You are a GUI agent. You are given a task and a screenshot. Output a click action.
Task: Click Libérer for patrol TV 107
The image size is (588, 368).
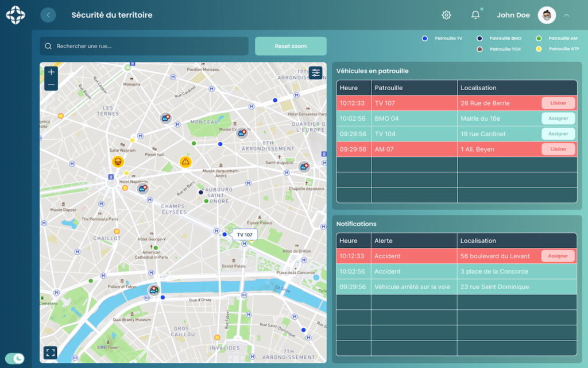pyautogui.click(x=558, y=103)
